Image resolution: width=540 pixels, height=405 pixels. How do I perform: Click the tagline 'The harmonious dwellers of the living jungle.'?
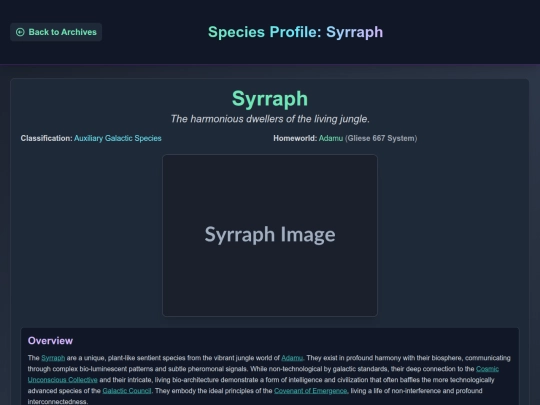coord(270,119)
